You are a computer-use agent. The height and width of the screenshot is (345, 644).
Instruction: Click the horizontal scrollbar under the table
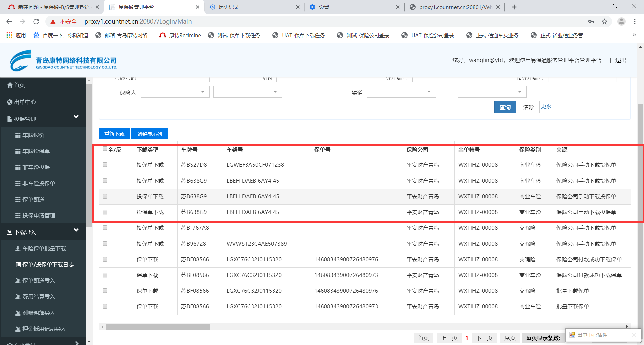[158, 327]
